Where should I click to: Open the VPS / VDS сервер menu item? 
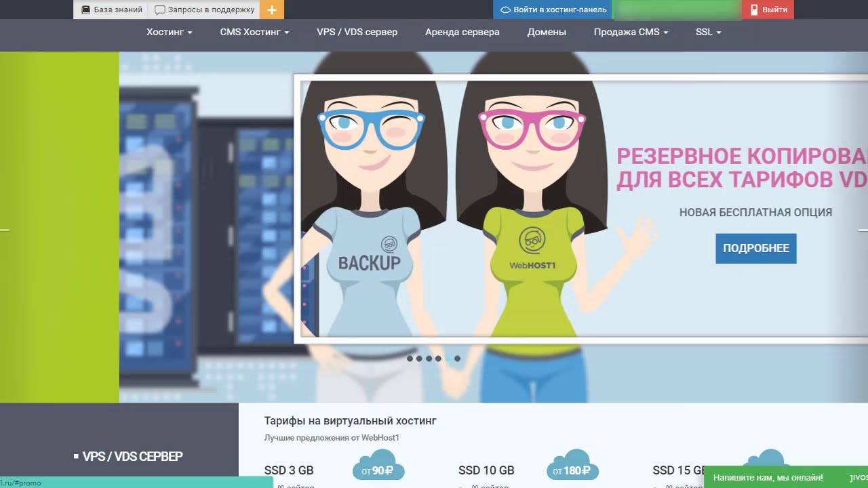click(x=357, y=32)
